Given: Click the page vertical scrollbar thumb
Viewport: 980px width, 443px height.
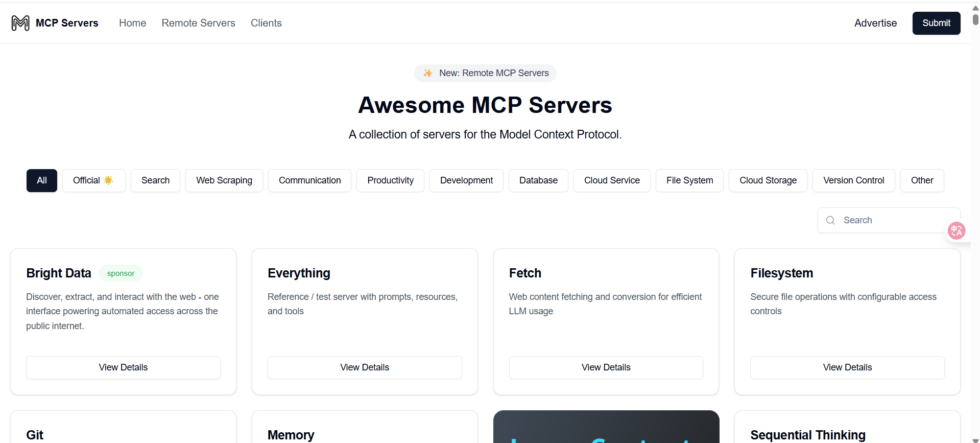Looking at the screenshot, I should [x=975, y=19].
